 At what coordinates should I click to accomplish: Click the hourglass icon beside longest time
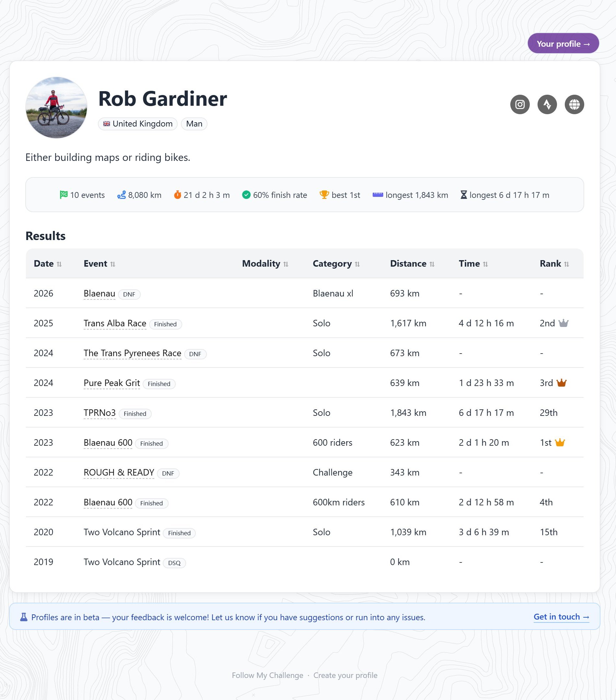click(464, 195)
